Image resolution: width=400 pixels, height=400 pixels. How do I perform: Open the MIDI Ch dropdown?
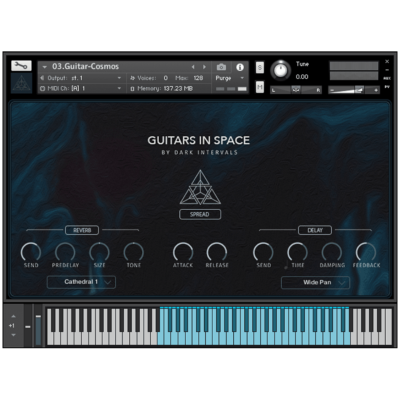point(81,88)
